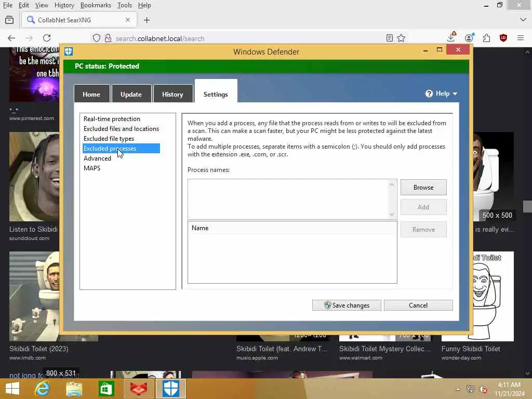Click the recent browsing icon left of tabs
532x399 pixels.
point(9,20)
